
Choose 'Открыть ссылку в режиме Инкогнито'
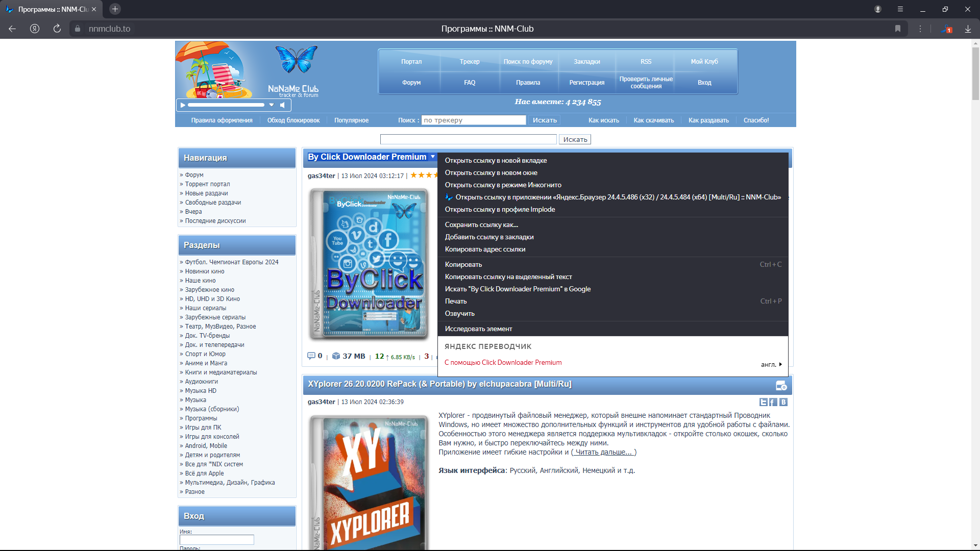pyautogui.click(x=613, y=185)
